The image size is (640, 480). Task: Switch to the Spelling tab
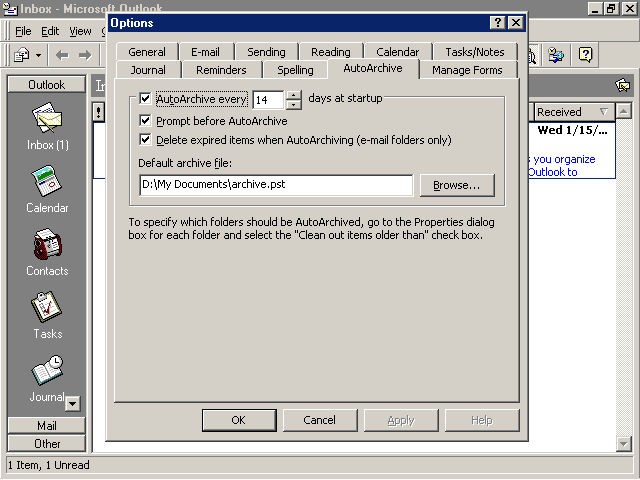[295, 70]
